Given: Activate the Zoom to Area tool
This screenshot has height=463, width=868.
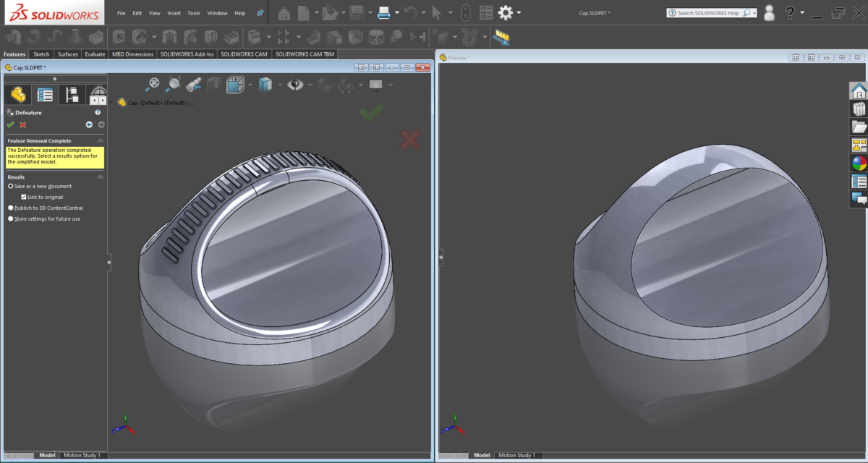Looking at the screenshot, I should tap(173, 84).
